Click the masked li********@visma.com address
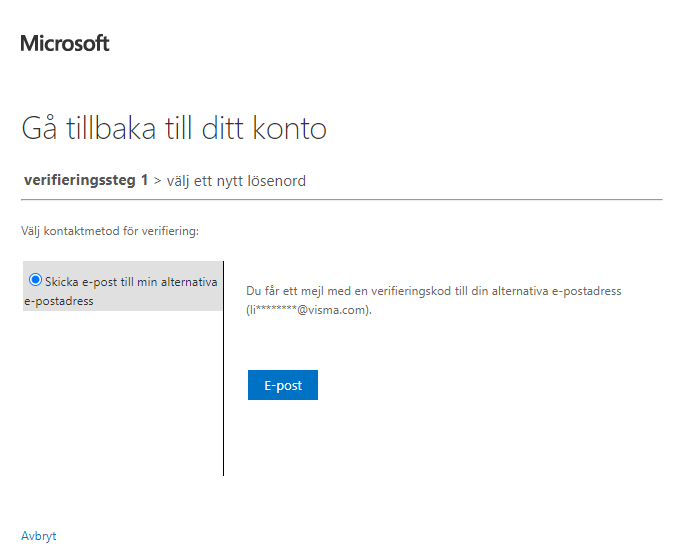This screenshot has width=674, height=551. [x=309, y=310]
